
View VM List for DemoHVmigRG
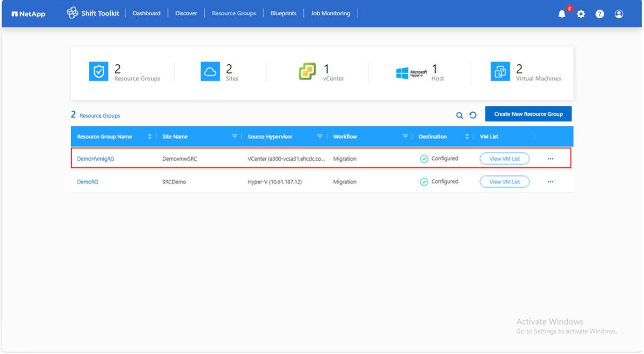[504, 159]
